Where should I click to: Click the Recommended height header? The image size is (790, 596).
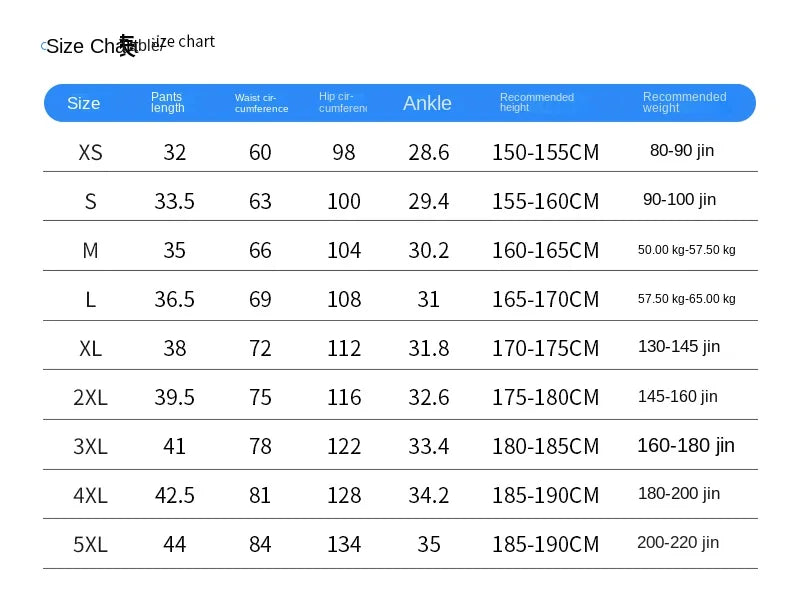(537, 102)
